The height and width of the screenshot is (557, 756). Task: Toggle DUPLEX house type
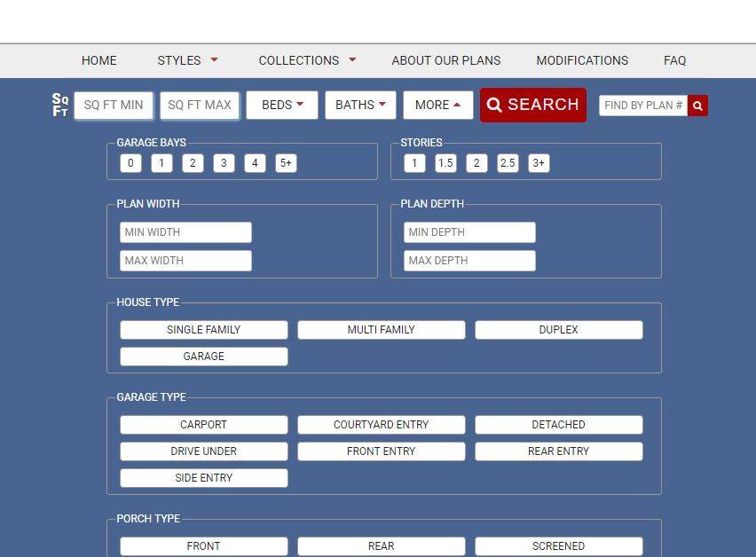559,330
